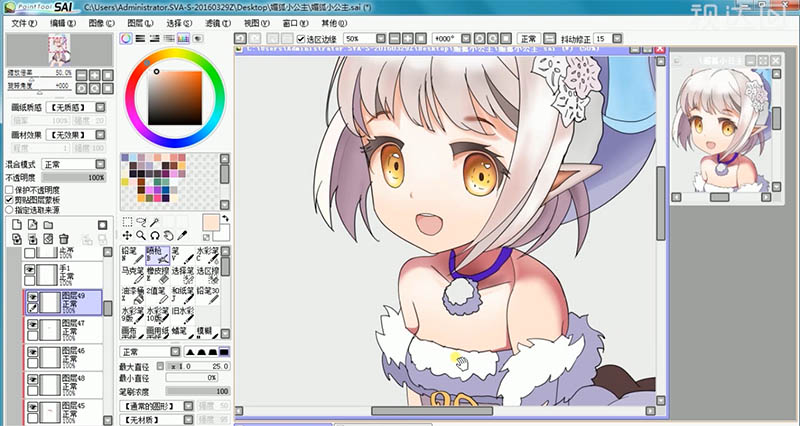Image resolution: width=800 pixels, height=426 pixels.
Task: Show the RGB slider panel icon
Action: tap(140, 38)
